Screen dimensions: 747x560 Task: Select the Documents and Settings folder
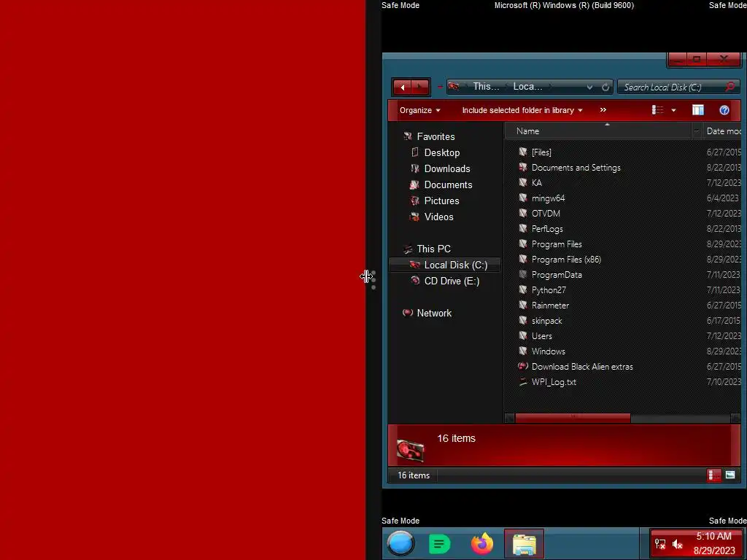(576, 168)
